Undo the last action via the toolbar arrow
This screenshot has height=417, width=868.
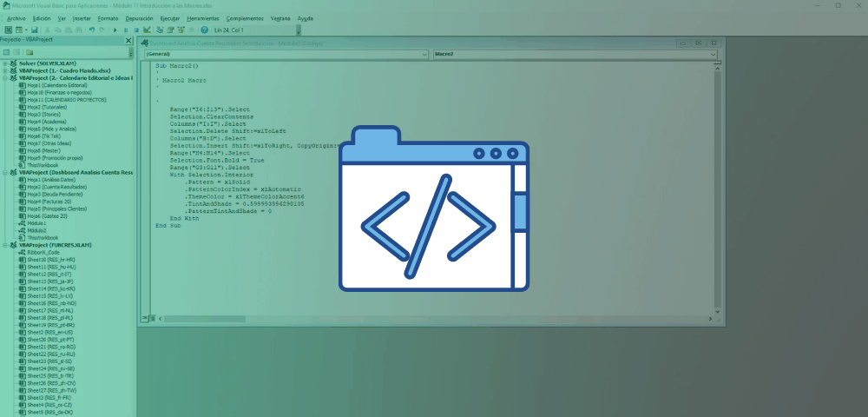click(92, 30)
